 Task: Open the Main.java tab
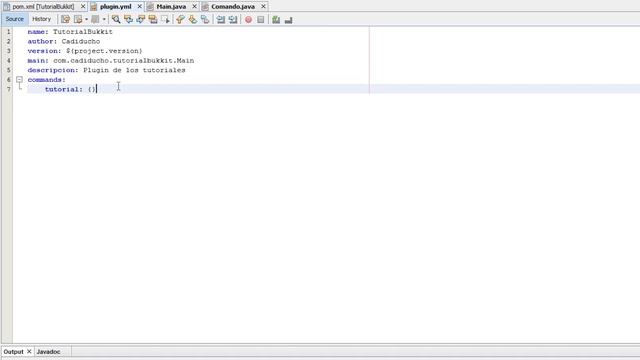[x=171, y=7]
